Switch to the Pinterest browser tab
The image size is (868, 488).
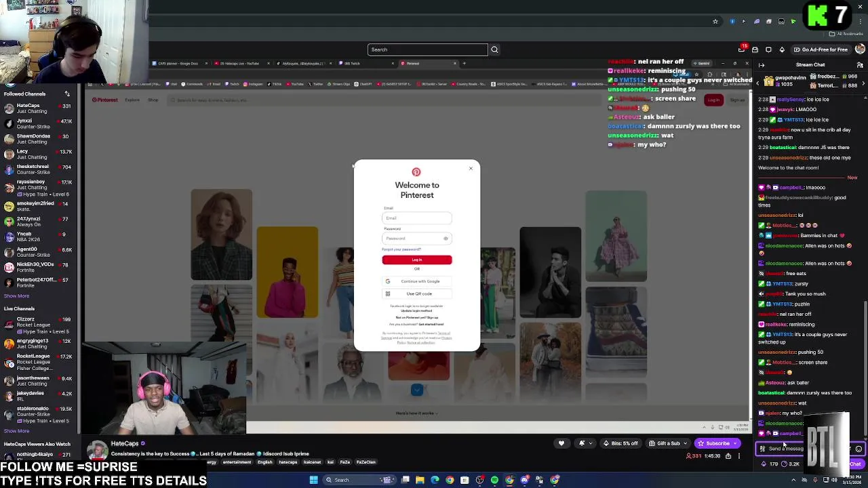pyautogui.click(x=428, y=64)
